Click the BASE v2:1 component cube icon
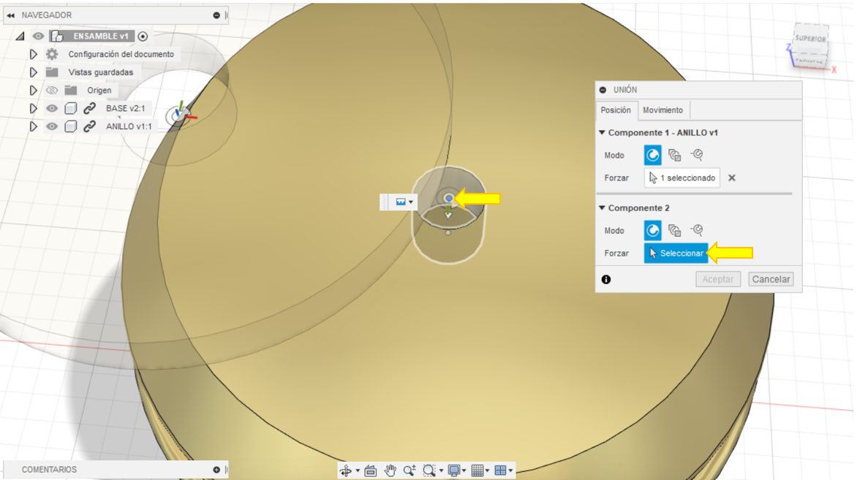868x480 pixels. pyautogui.click(x=70, y=108)
